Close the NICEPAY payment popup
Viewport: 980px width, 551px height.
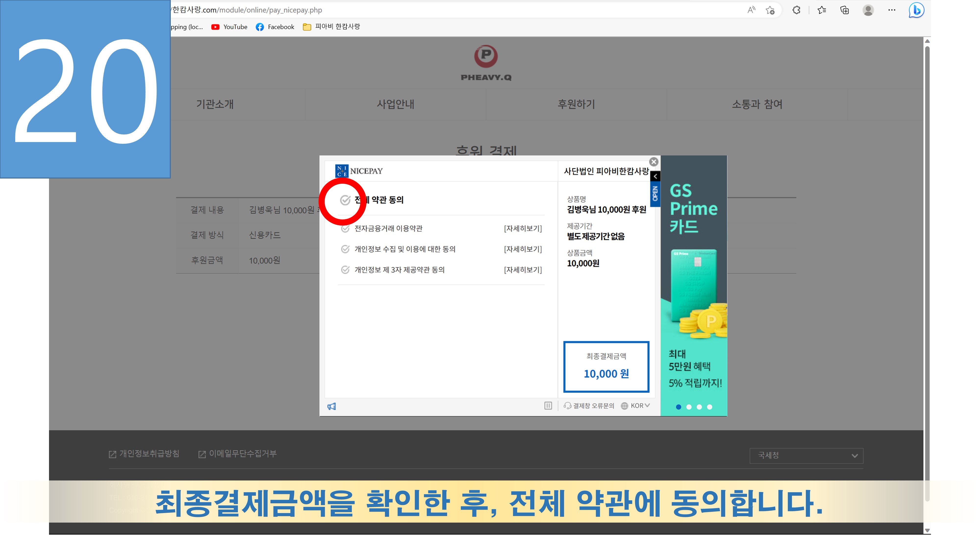click(654, 162)
